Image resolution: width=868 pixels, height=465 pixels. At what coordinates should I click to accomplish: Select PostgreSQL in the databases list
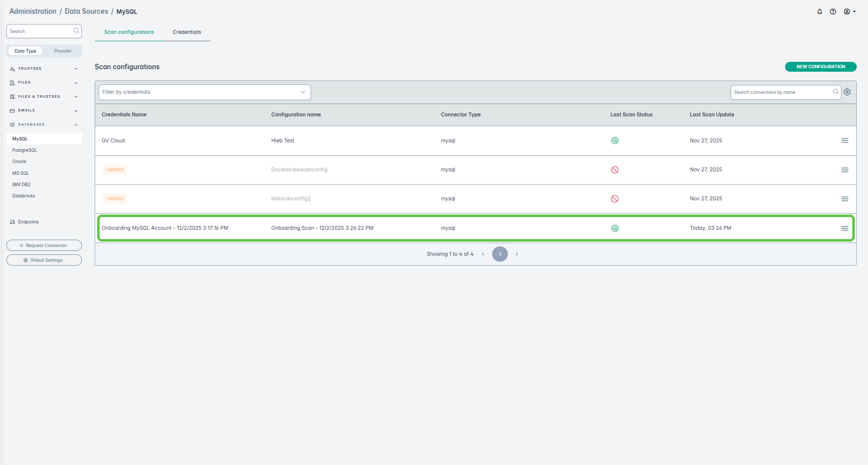25,150
